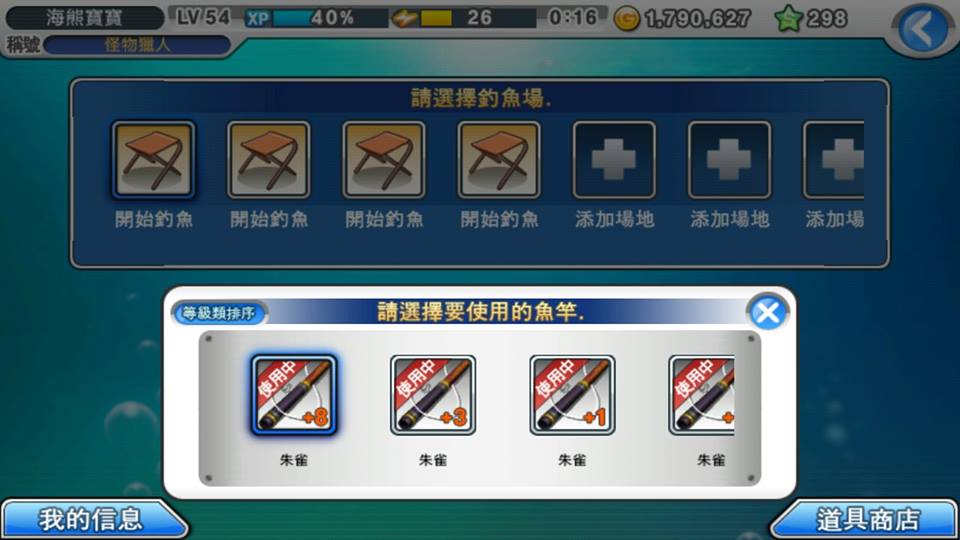Close the rod selection dialog
The height and width of the screenshot is (540, 960).
pos(767,312)
